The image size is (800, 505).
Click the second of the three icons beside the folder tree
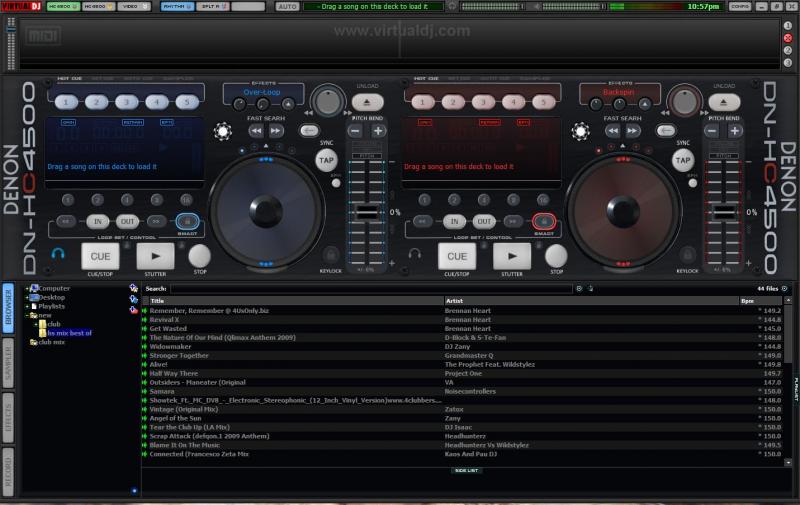pos(134,299)
